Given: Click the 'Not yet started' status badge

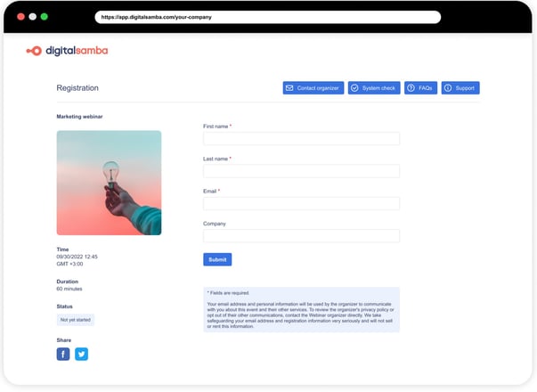Looking at the screenshot, I should (76, 320).
